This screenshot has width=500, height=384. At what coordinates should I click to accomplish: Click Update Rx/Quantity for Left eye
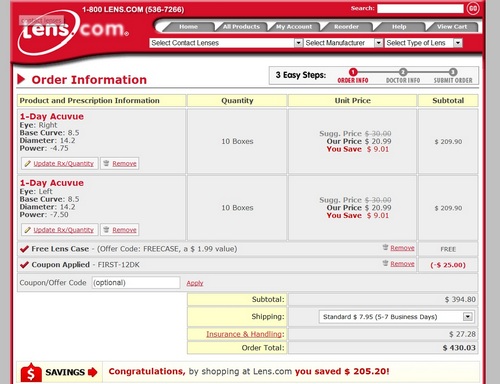pyautogui.click(x=64, y=230)
